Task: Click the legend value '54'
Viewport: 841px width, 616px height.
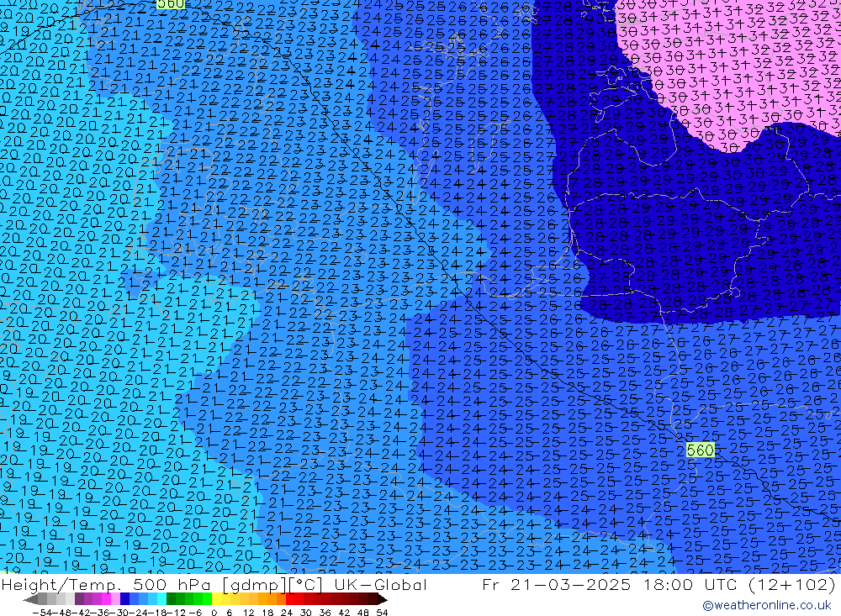Action: coord(382,613)
